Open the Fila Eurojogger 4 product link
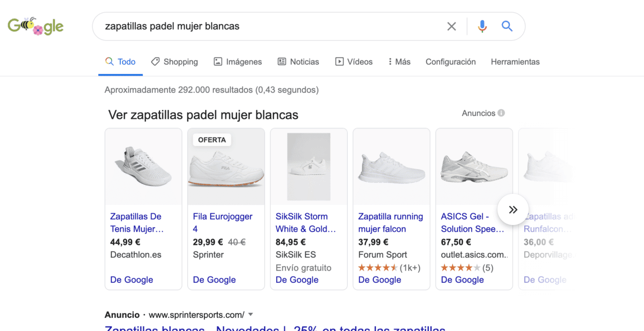 (x=222, y=222)
